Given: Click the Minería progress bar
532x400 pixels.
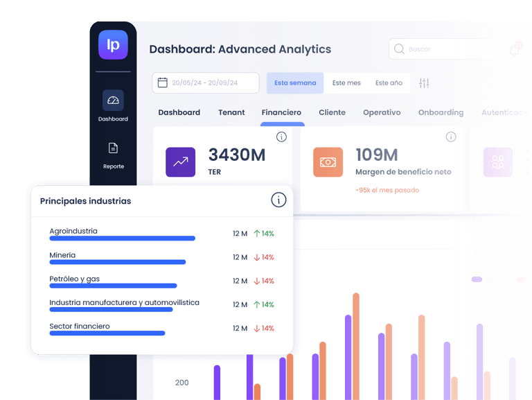Looking at the screenshot, I should tap(117, 262).
